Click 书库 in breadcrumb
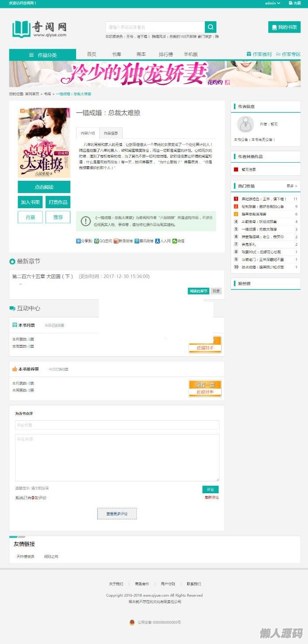This screenshot has height=644, width=308. (x=47, y=94)
